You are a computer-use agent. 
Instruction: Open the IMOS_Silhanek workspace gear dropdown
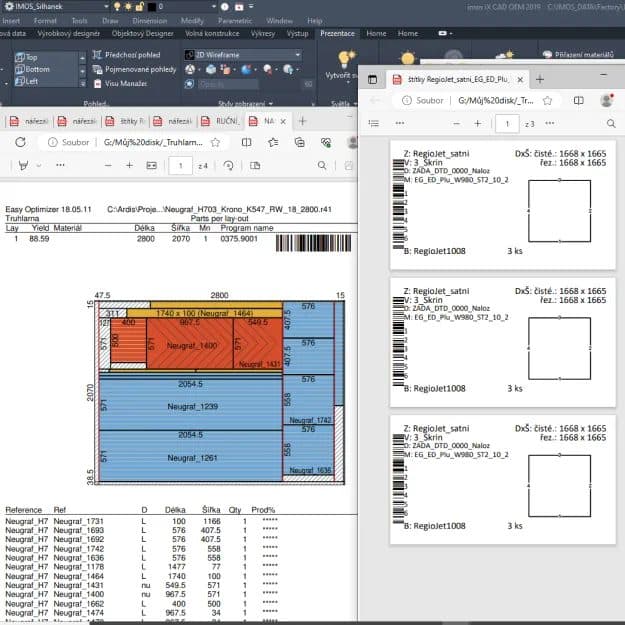coord(56,6)
